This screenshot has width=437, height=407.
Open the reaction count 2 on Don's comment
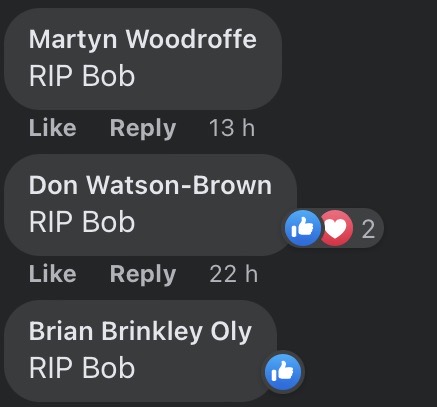pyautogui.click(x=368, y=229)
